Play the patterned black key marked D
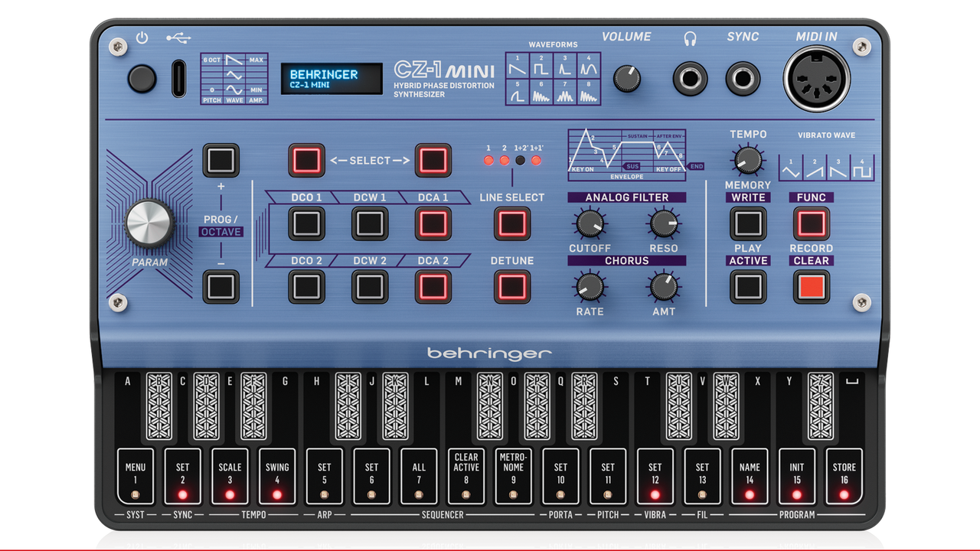 (x=207, y=406)
